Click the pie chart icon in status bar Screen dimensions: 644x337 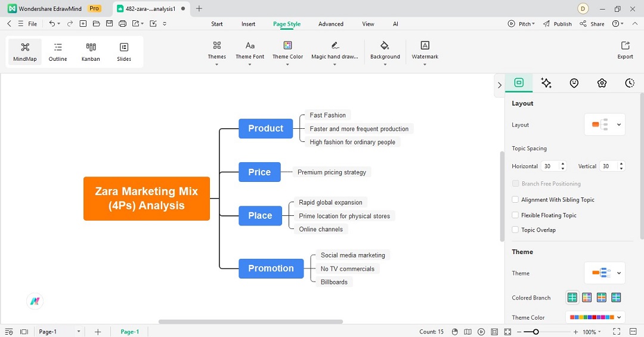454,332
